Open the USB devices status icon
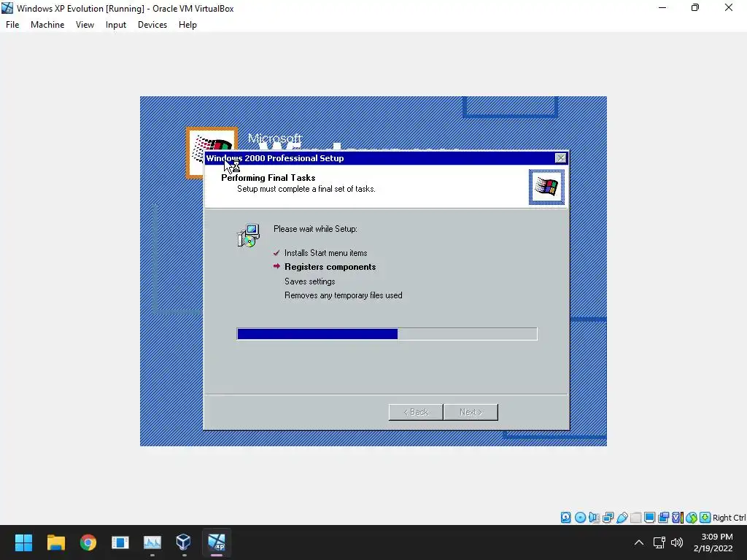This screenshot has width=747, height=560. (x=622, y=518)
